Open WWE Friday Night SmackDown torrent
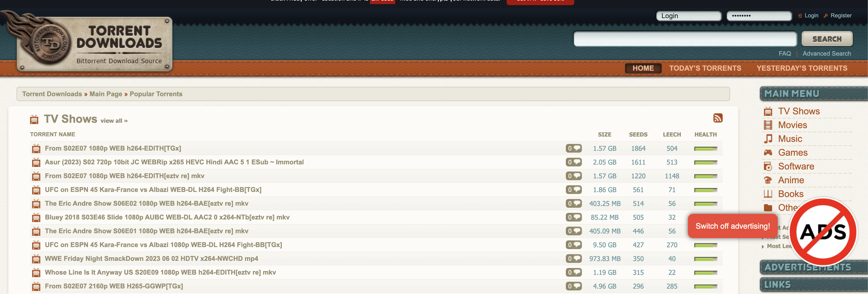 click(151, 259)
